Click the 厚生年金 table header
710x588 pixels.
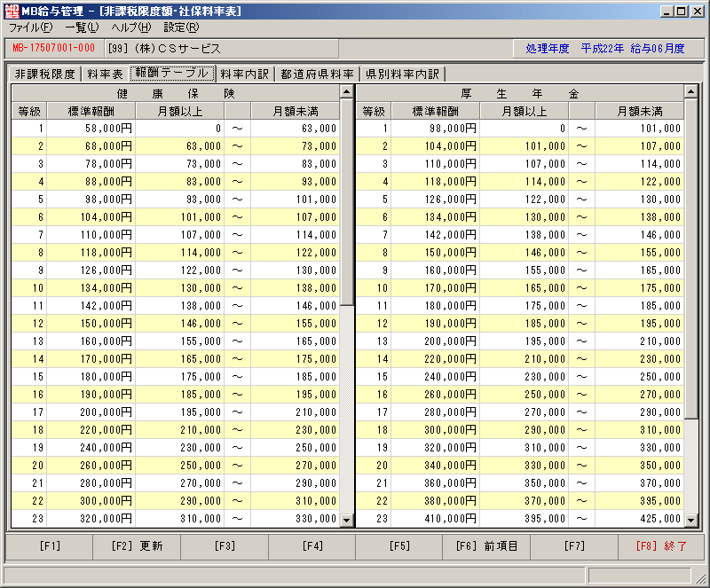[x=520, y=94]
